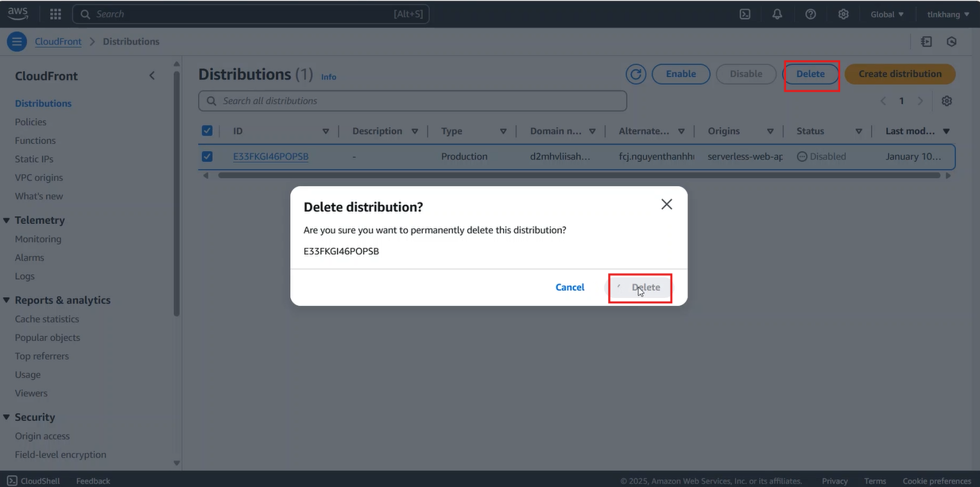The height and width of the screenshot is (487, 980).
Task: Launch CloudShell from top bar icon
Action: coord(745,14)
